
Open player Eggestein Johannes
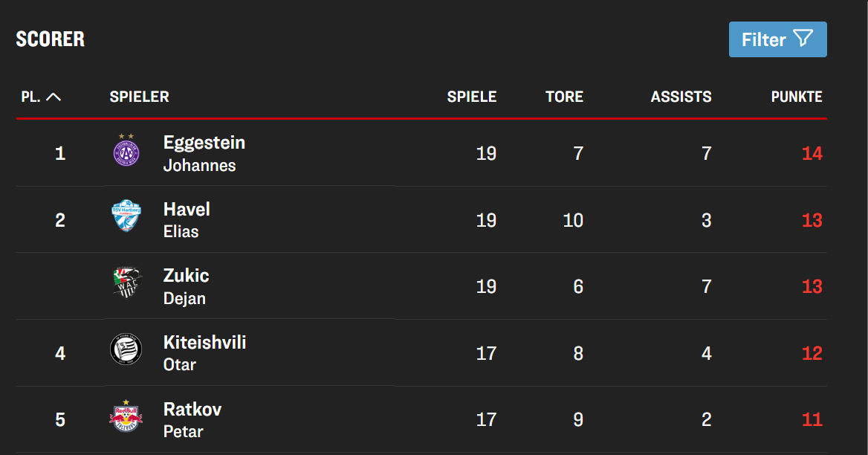(x=204, y=153)
